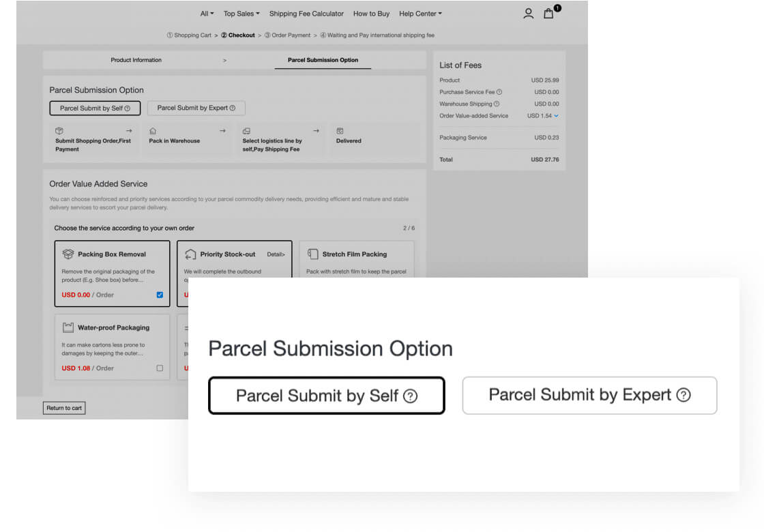Open the Help Center menu

[420, 14]
